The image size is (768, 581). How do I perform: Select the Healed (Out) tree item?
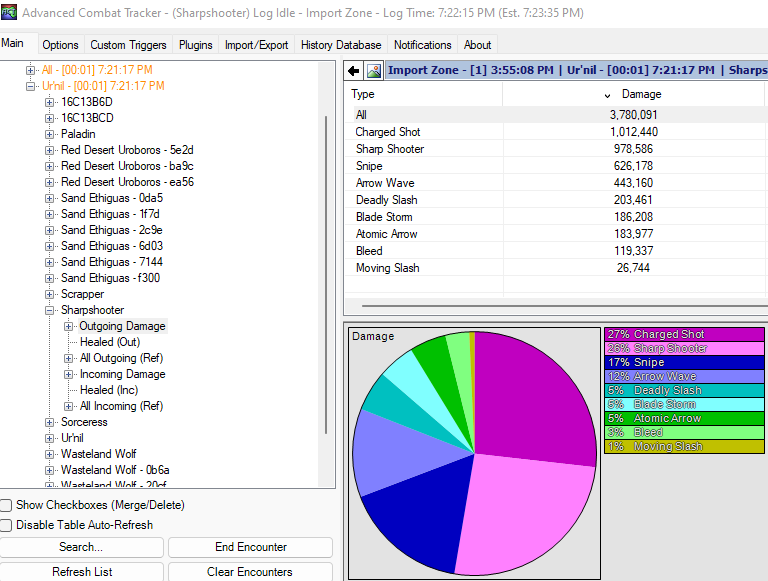(x=110, y=342)
